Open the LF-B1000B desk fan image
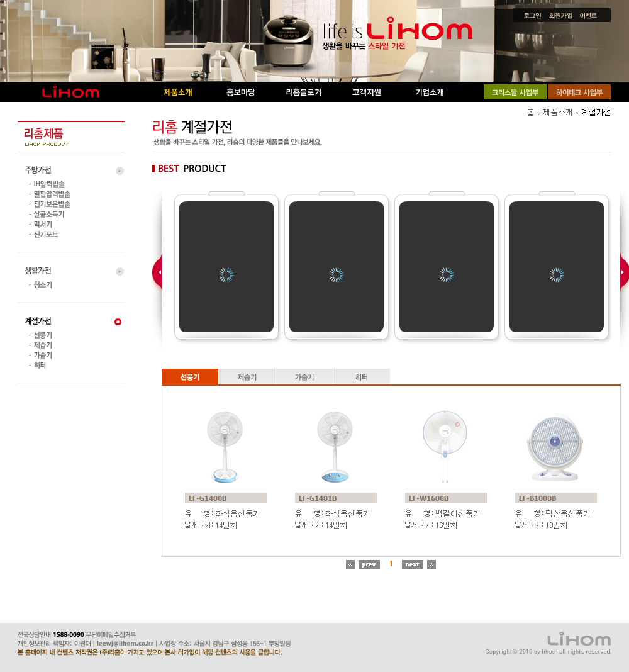The image size is (629, 672). pyautogui.click(x=555, y=448)
